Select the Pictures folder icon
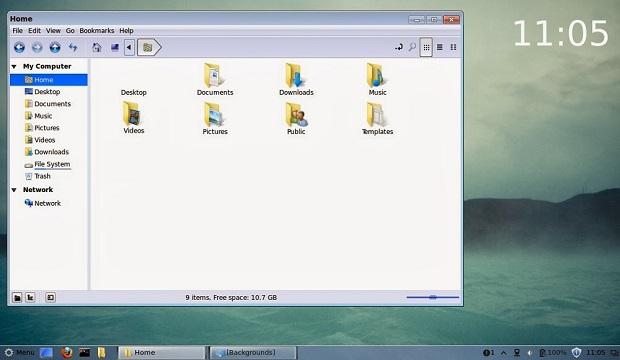The height and width of the screenshot is (360, 620). click(214, 114)
